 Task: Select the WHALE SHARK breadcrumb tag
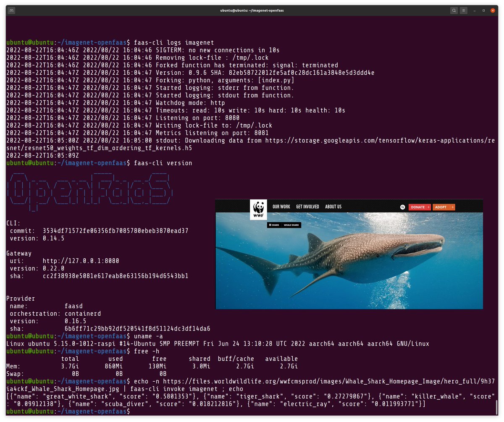tap(291, 225)
